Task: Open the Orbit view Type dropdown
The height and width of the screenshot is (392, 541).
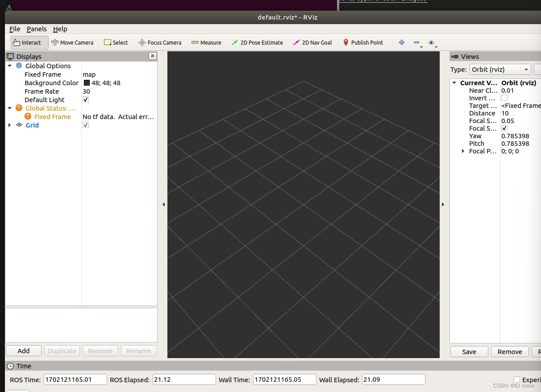Action: coord(500,70)
